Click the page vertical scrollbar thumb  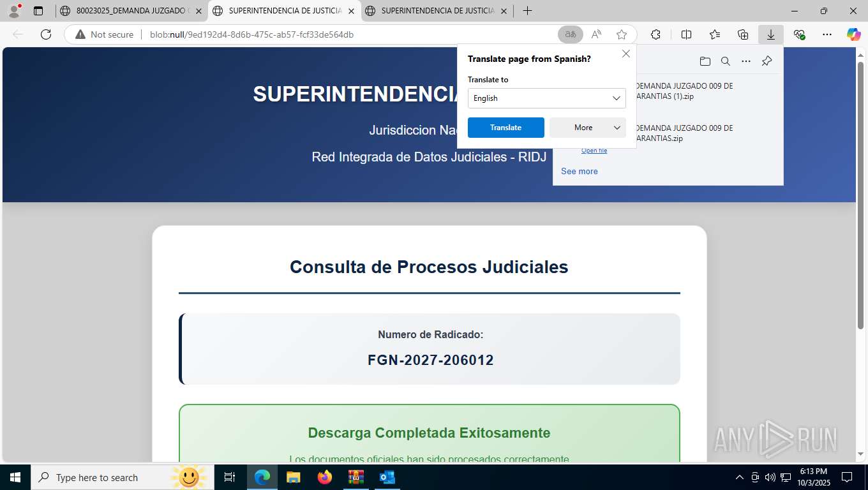pyautogui.click(x=860, y=195)
